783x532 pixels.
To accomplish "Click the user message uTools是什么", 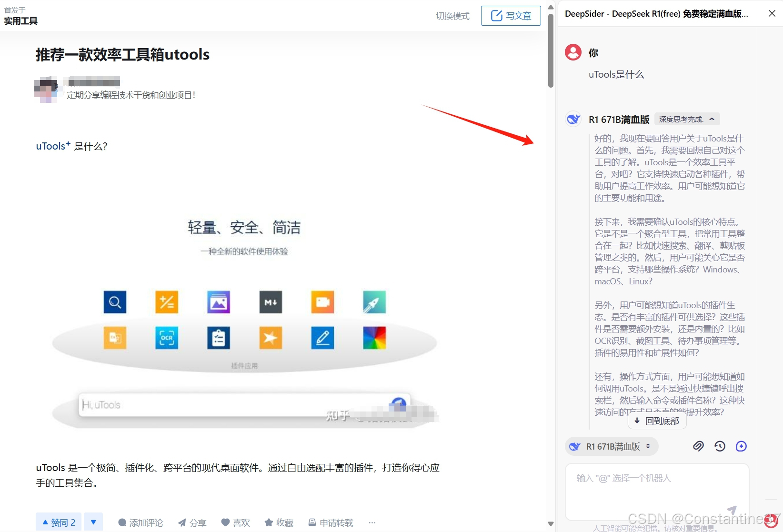I will pyautogui.click(x=616, y=74).
